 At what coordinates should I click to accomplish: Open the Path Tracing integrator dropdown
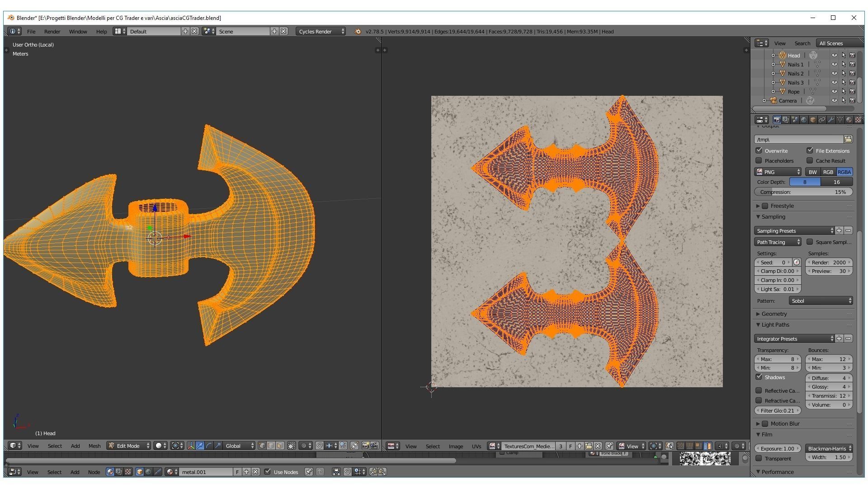pos(778,242)
